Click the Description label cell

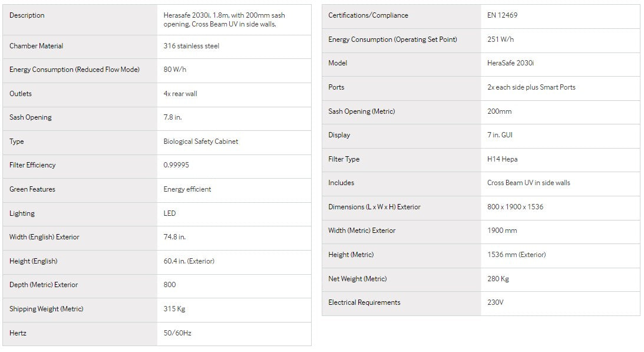pyautogui.click(x=27, y=15)
